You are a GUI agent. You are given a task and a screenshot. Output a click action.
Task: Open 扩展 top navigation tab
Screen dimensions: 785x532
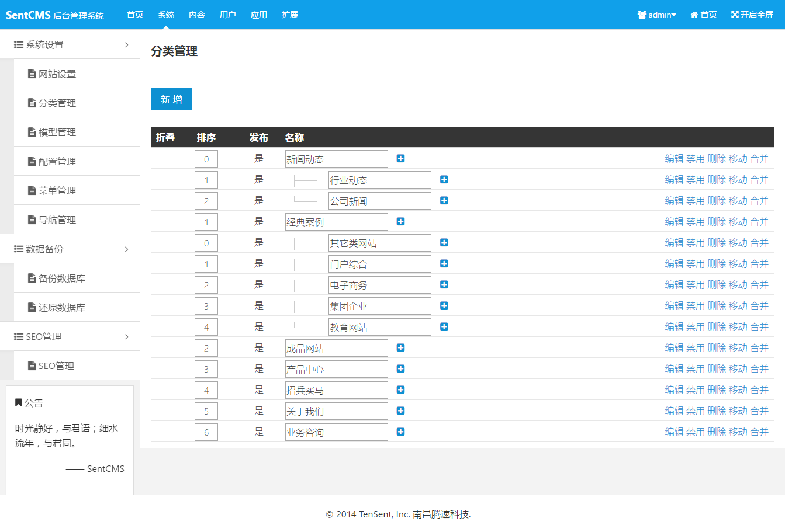(290, 15)
